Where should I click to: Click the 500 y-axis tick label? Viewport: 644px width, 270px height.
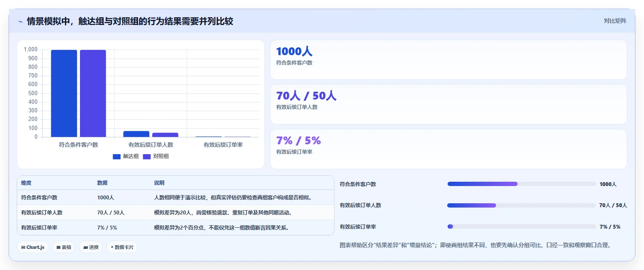pyautogui.click(x=33, y=93)
